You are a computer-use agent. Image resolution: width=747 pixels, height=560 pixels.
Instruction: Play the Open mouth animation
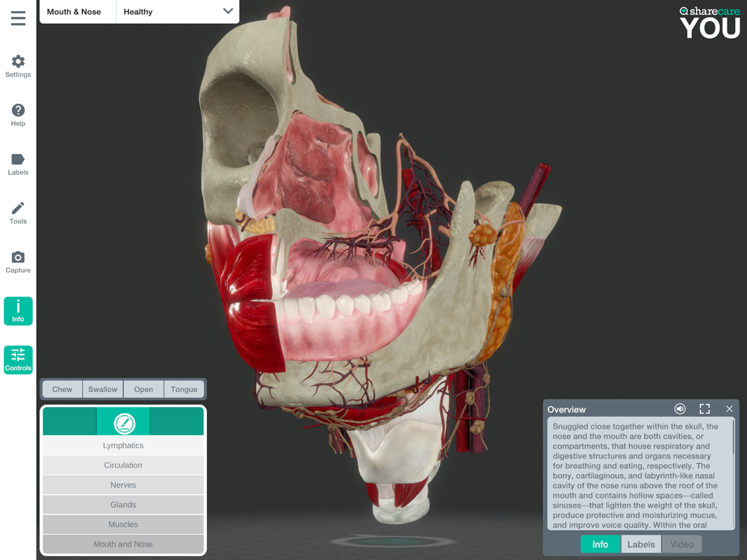(x=143, y=389)
